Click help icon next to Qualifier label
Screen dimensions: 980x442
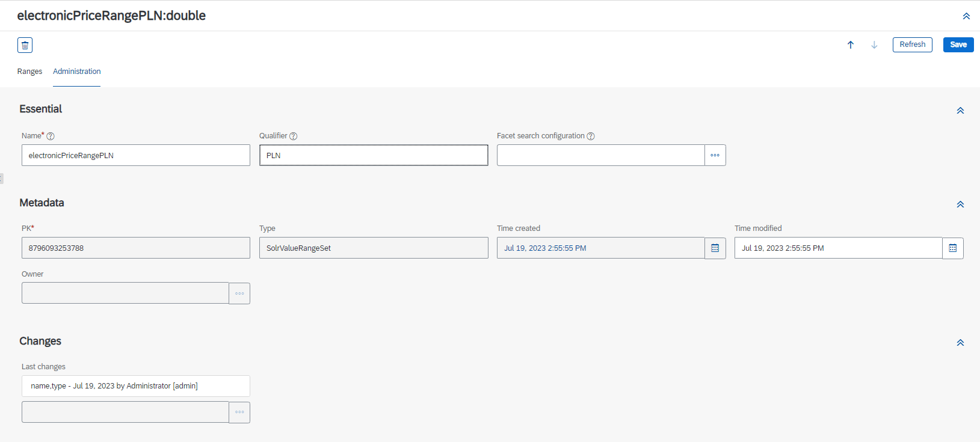pyautogui.click(x=294, y=136)
